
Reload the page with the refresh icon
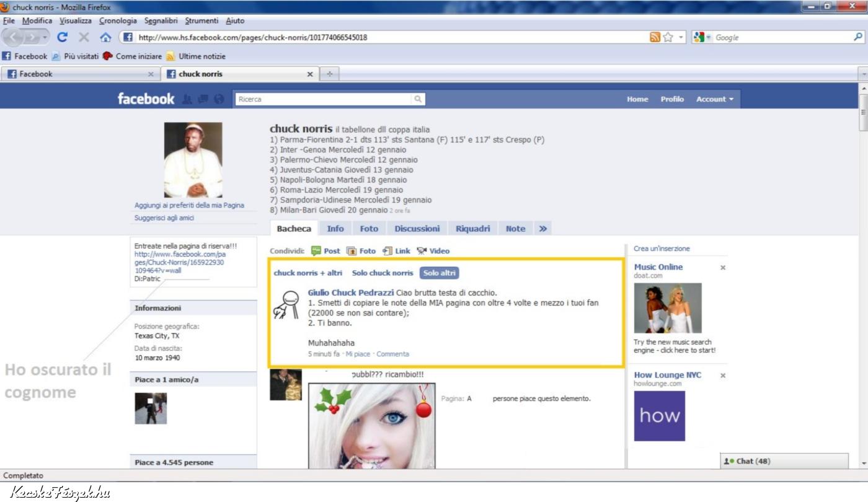pyautogui.click(x=63, y=37)
